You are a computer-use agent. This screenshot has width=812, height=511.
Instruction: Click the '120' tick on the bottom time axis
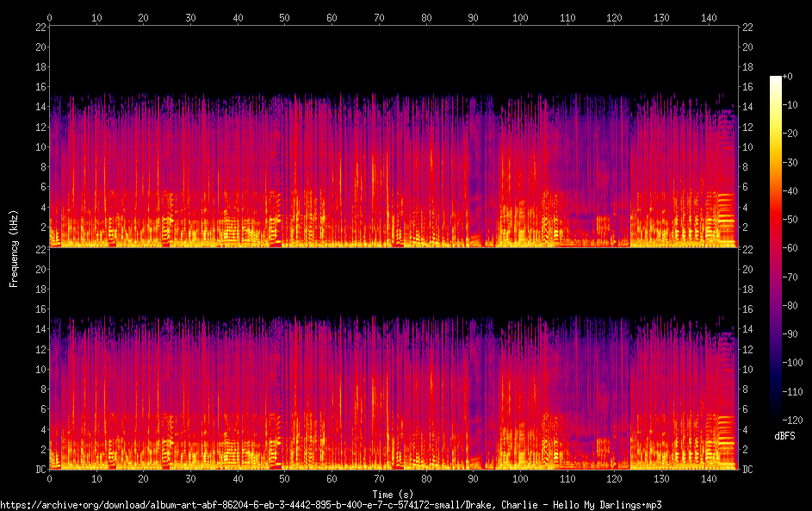click(614, 479)
